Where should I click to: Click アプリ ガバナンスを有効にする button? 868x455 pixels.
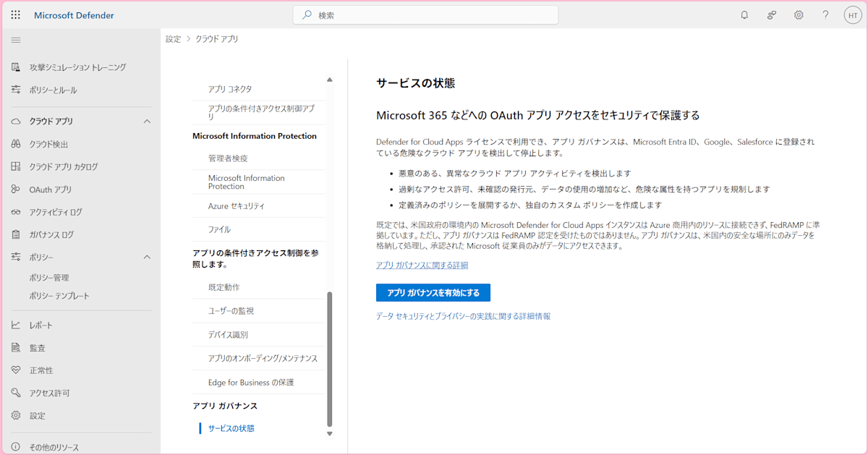point(433,292)
